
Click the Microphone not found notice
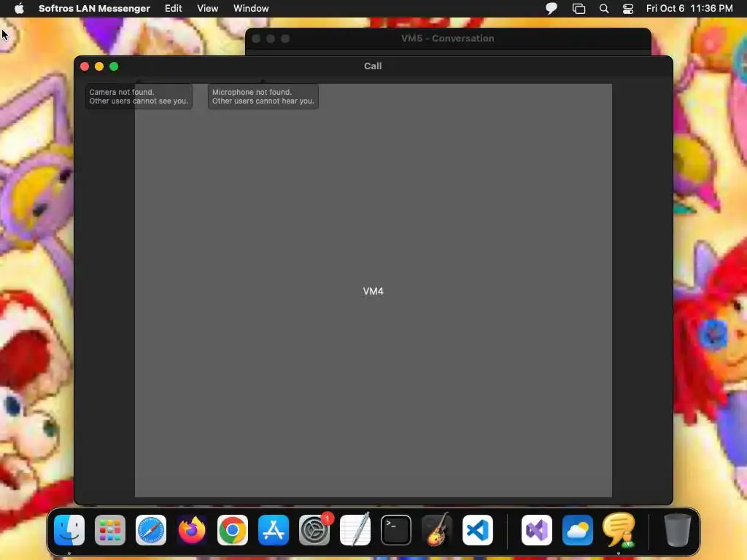263,96
